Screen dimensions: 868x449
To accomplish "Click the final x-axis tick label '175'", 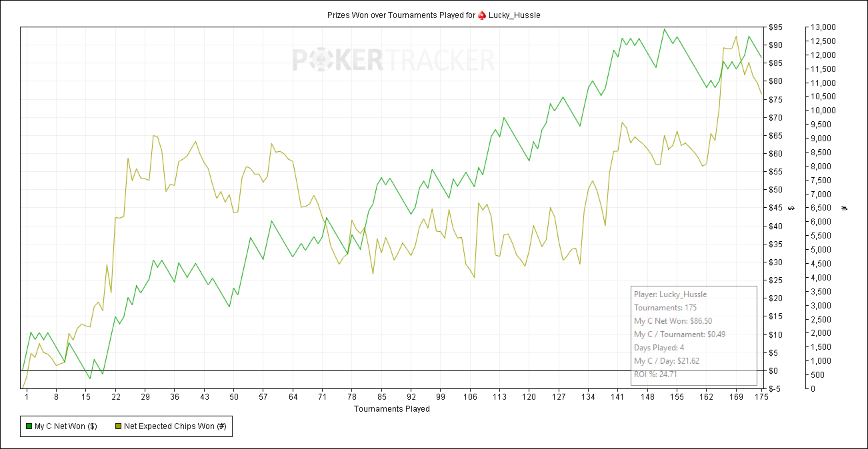I will click(761, 397).
